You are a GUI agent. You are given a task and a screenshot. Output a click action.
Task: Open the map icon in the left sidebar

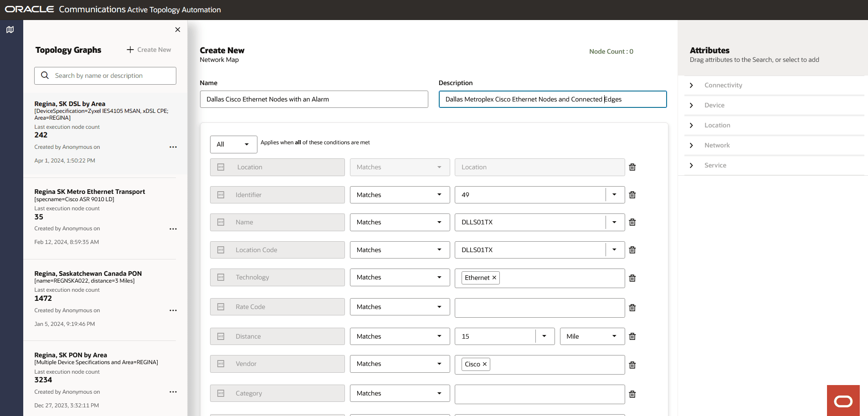[10, 29]
